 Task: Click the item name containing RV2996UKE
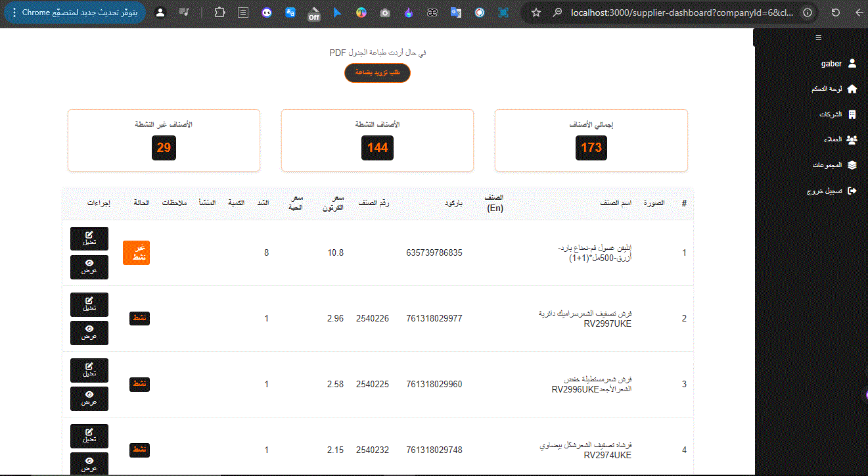[591, 384]
